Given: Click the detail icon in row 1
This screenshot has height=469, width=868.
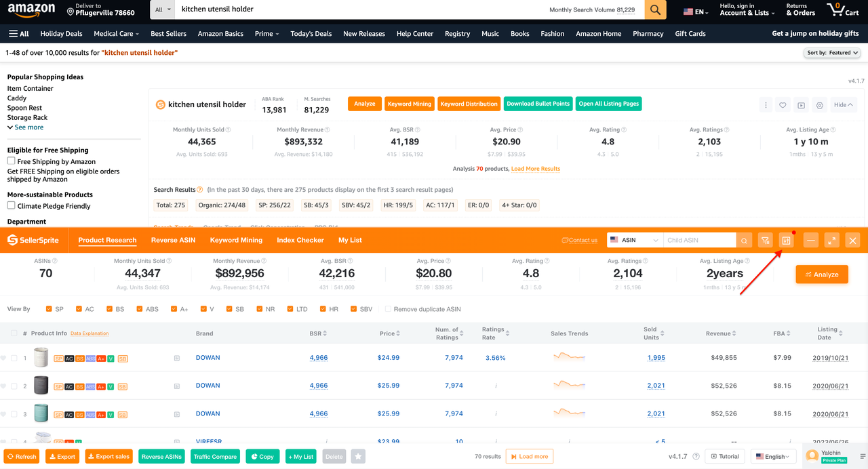Looking at the screenshot, I should [177, 358].
